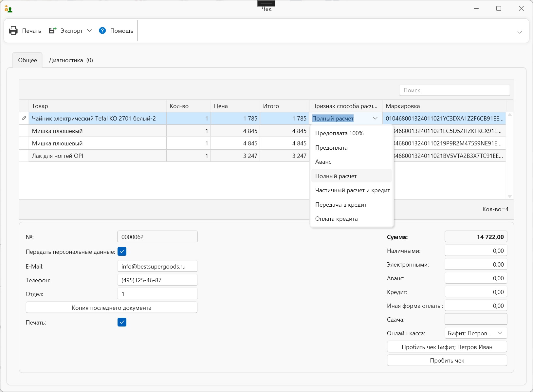Click the Пробить чек button

click(x=447, y=360)
